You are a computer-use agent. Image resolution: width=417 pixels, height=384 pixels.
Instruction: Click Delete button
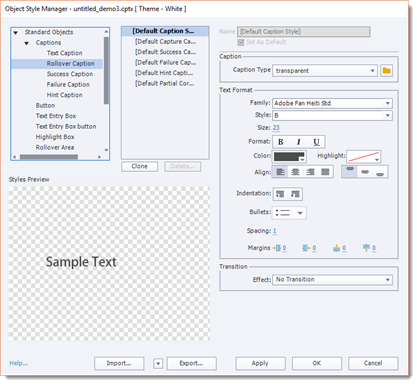click(x=182, y=166)
